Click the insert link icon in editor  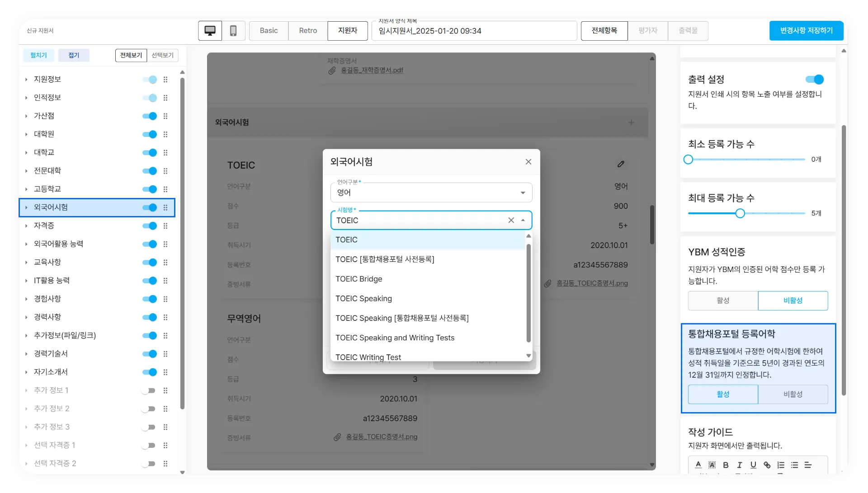coord(767,465)
